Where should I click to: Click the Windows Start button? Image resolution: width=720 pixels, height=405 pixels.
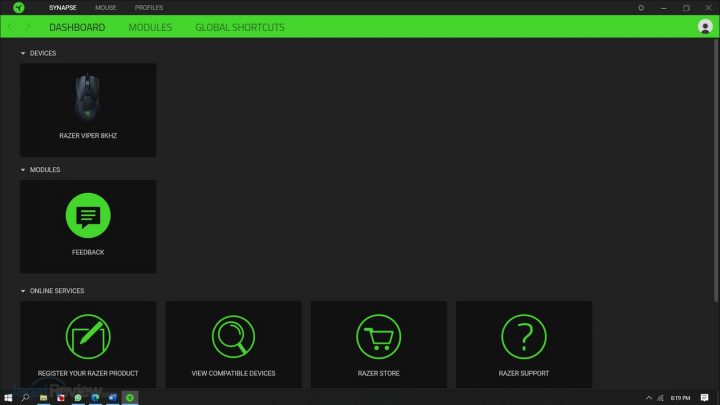click(8, 397)
